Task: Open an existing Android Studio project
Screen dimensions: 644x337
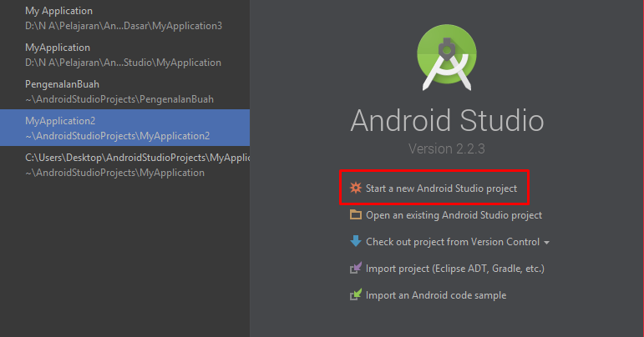Action: point(454,215)
